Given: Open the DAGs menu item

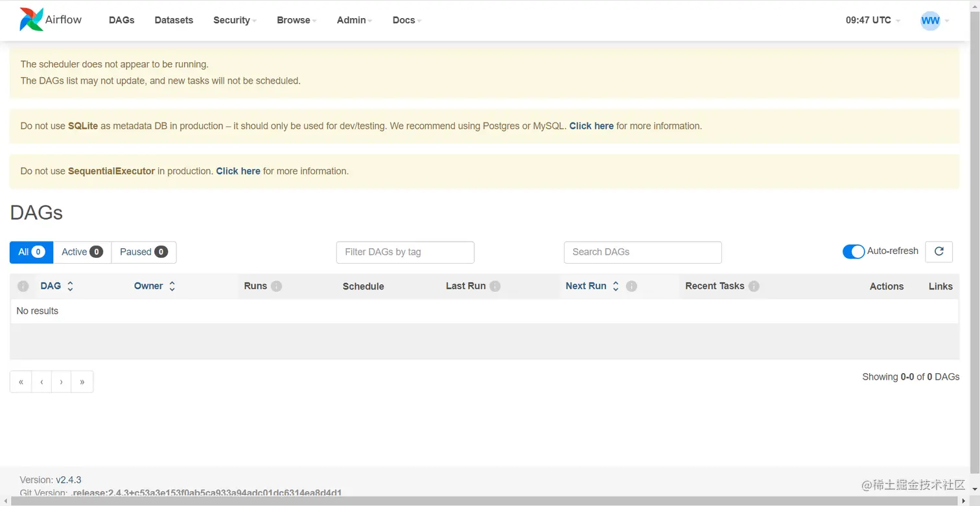Looking at the screenshot, I should 121,20.
